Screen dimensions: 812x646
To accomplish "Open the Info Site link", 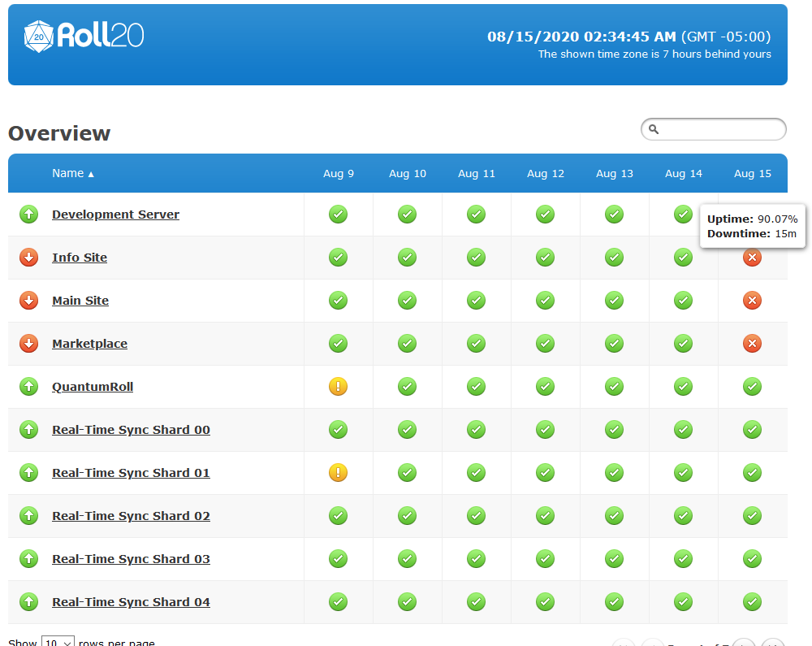I will [x=80, y=258].
